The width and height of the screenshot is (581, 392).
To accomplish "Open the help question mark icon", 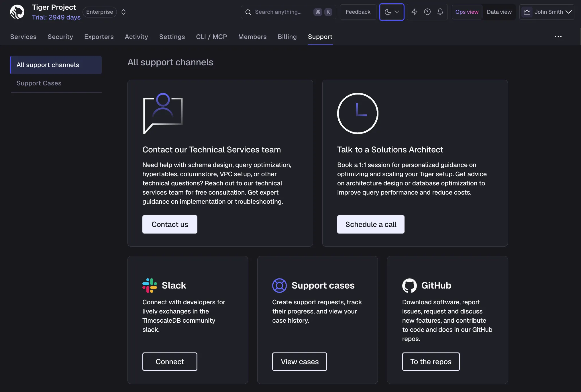I will [x=427, y=12].
